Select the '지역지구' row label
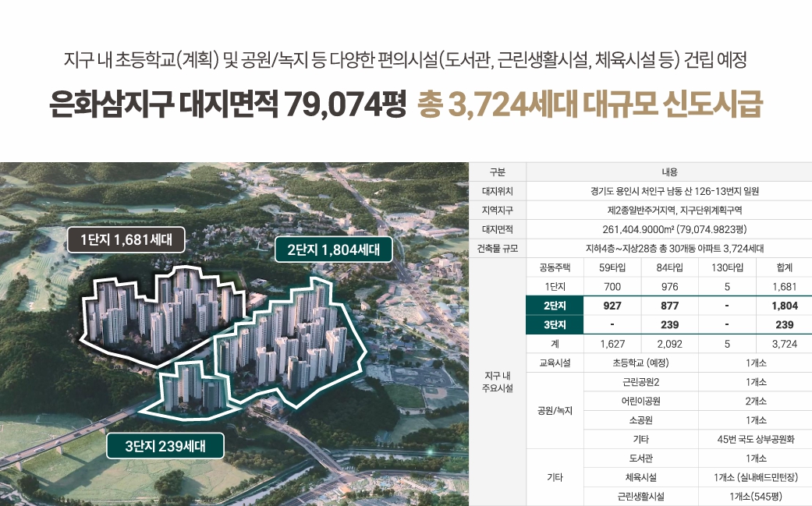 point(497,210)
